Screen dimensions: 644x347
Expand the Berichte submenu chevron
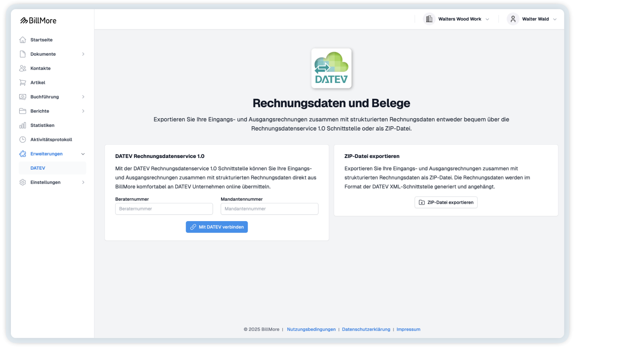tap(83, 111)
